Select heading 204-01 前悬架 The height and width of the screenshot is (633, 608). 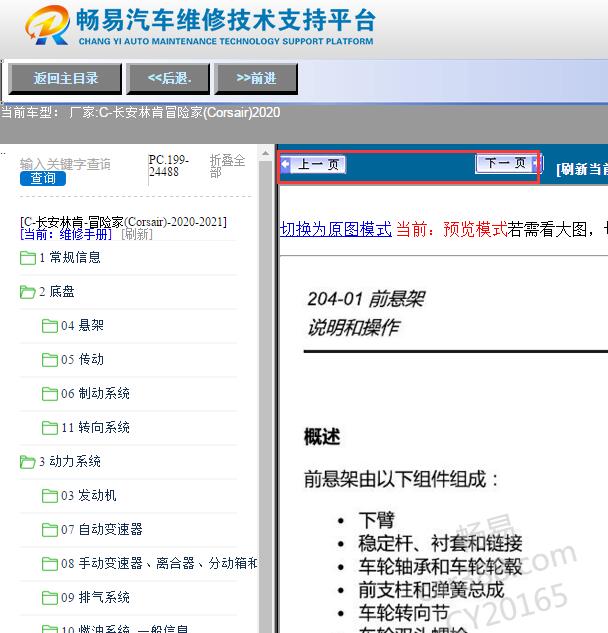(365, 299)
